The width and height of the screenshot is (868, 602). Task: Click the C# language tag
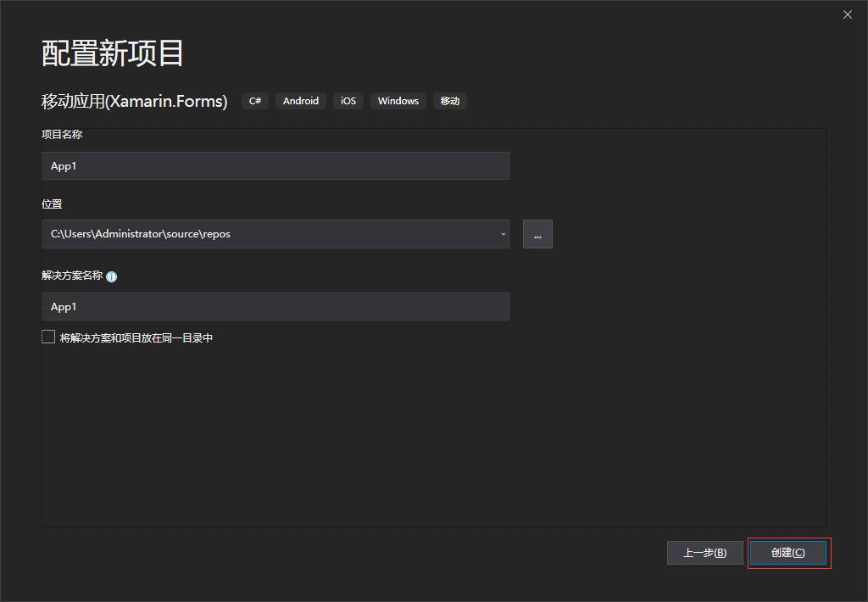[x=255, y=101]
